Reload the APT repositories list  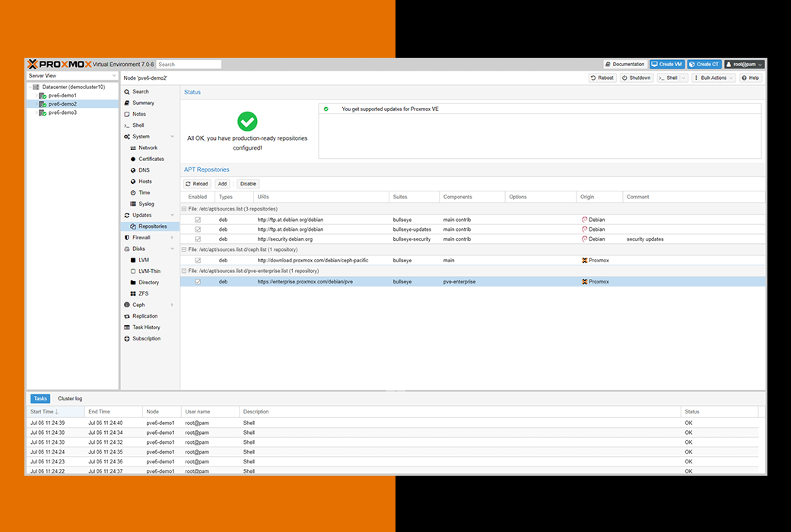(x=197, y=184)
